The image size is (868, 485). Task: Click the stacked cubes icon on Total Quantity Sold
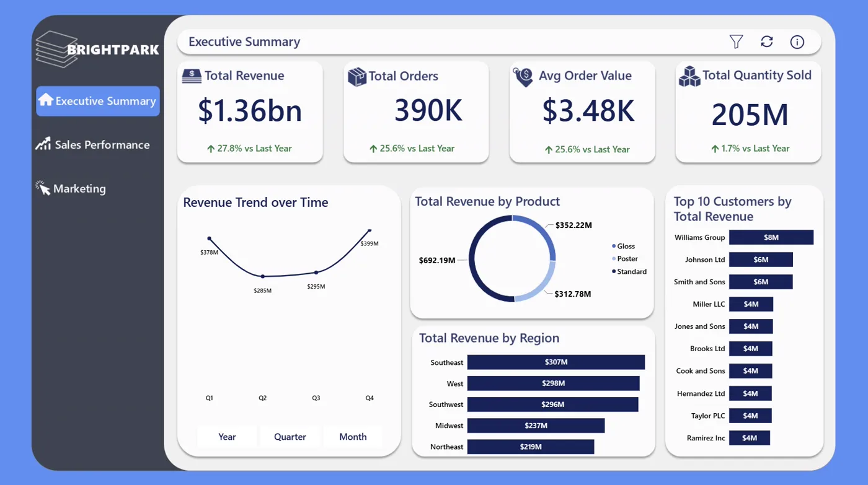pyautogui.click(x=689, y=76)
